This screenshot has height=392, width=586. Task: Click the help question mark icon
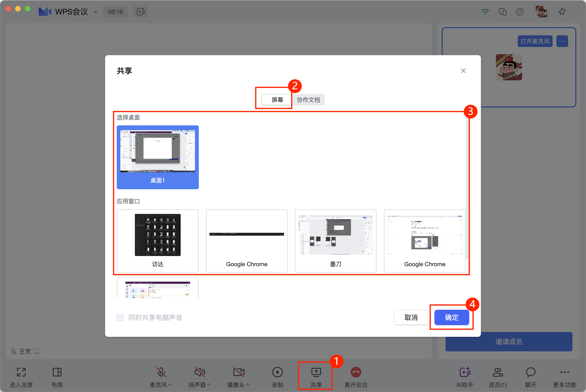point(520,12)
